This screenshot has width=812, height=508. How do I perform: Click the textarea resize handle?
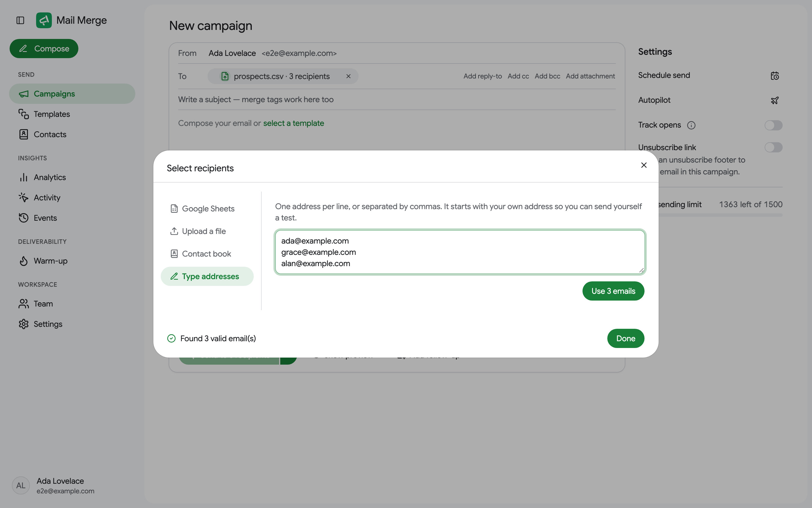tap(641, 270)
